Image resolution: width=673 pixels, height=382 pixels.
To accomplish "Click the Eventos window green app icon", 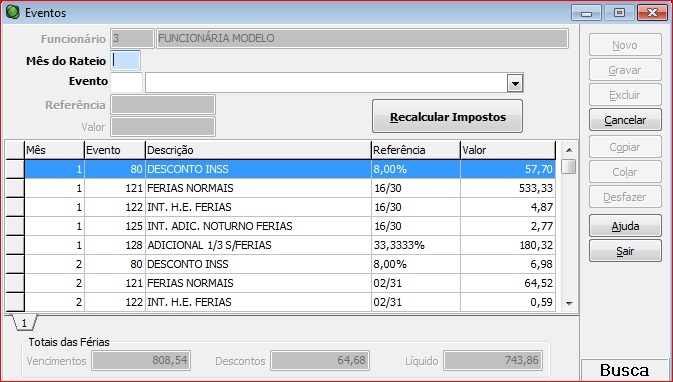I will (12, 12).
